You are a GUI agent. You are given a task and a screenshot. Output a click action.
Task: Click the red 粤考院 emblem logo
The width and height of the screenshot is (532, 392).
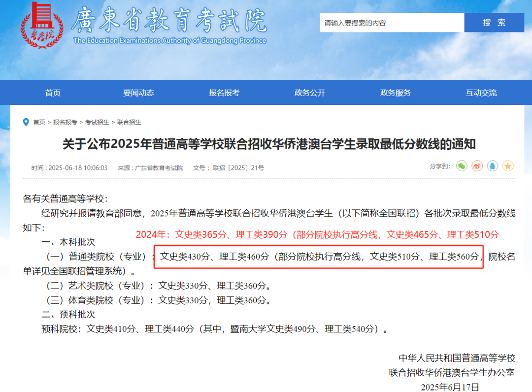tap(42, 25)
